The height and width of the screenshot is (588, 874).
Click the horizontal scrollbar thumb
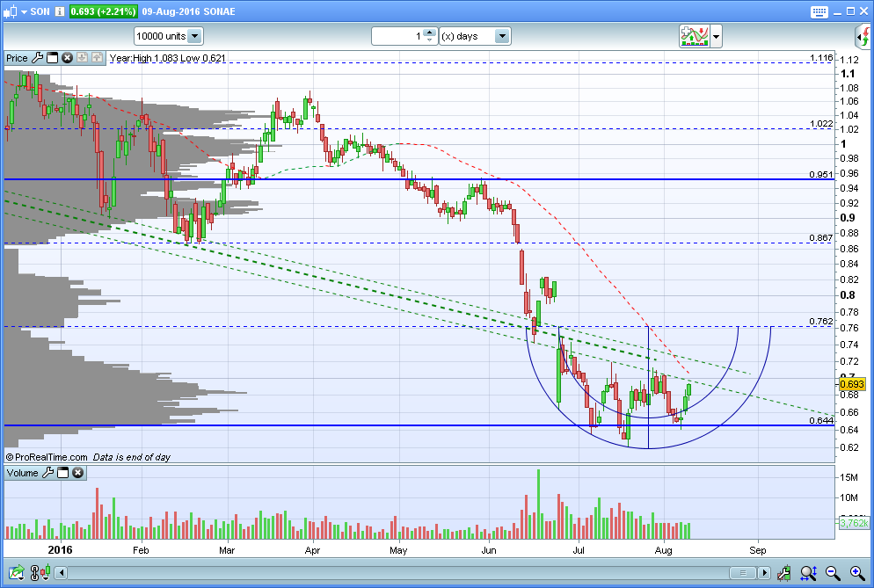[x=742, y=572]
